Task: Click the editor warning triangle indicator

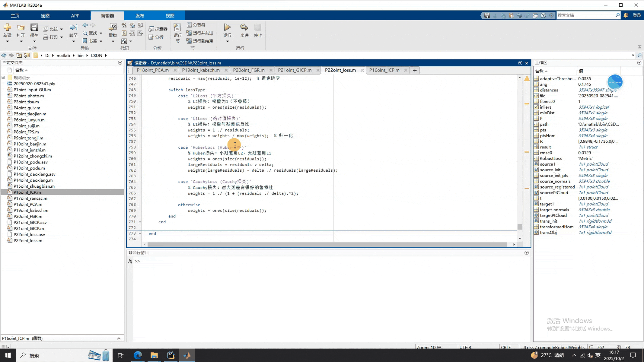Action: click(x=527, y=79)
